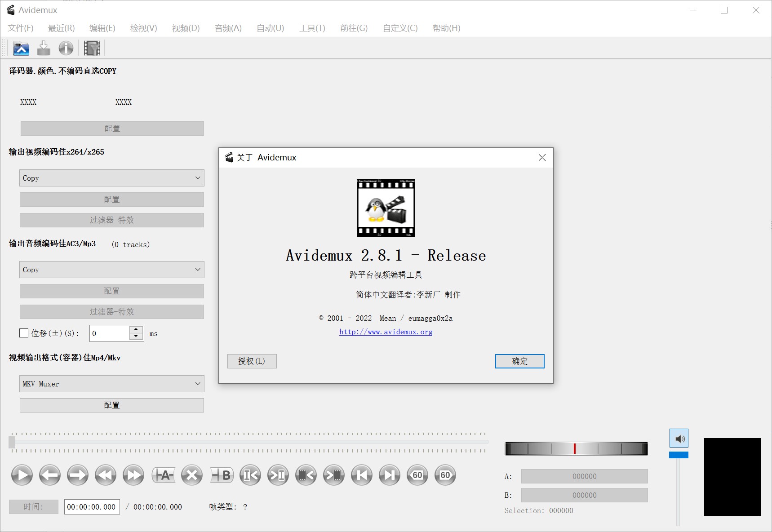Go to first frame of the video
Image resolution: width=772 pixels, height=532 pixels.
click(x=362, y=475)
